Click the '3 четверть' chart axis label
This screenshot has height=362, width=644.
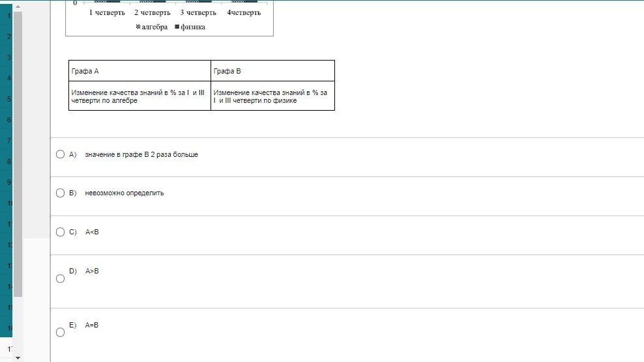tap(198, 12)
